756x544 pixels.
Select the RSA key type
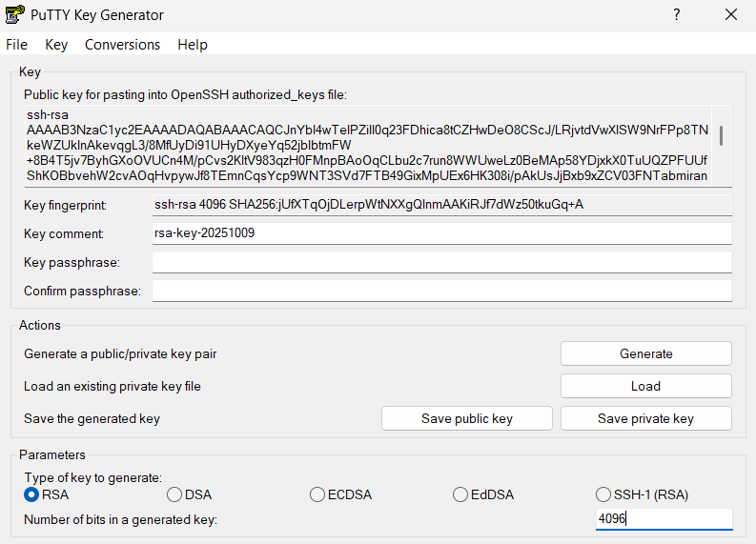point(47,494)
